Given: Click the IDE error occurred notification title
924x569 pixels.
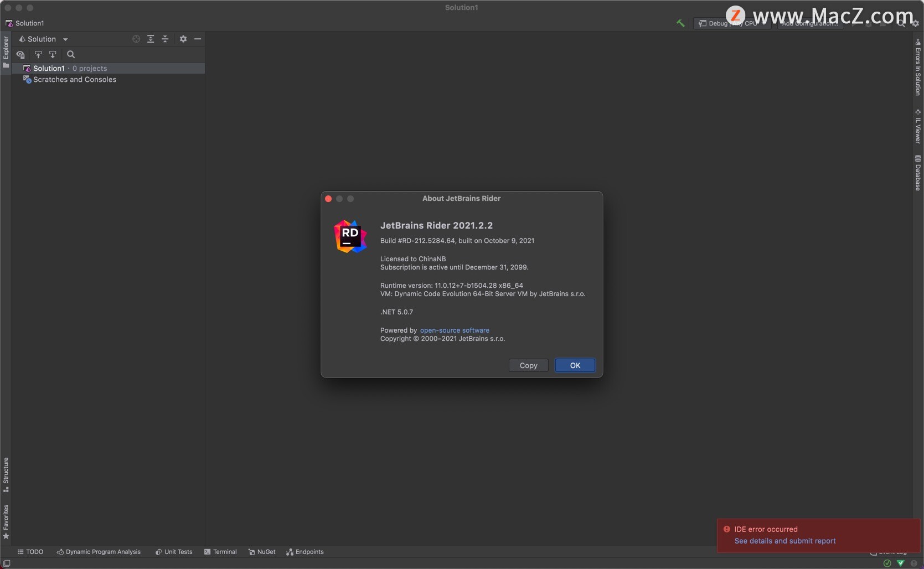Looking at the screenshot, I should click(766, 529).
